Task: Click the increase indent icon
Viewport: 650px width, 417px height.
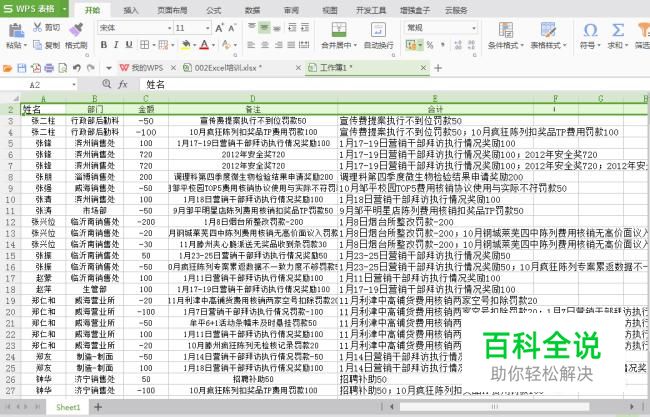Action: [x=305, y=27]
